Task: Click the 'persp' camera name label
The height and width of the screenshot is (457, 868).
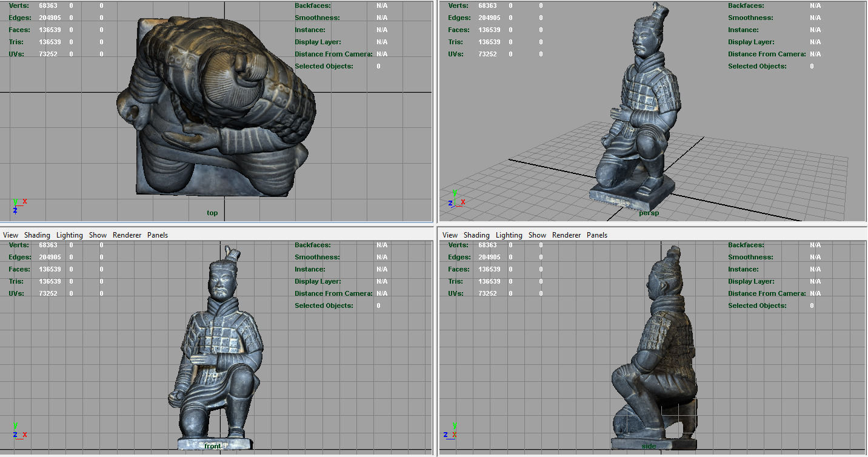Action: click(649, 213)
